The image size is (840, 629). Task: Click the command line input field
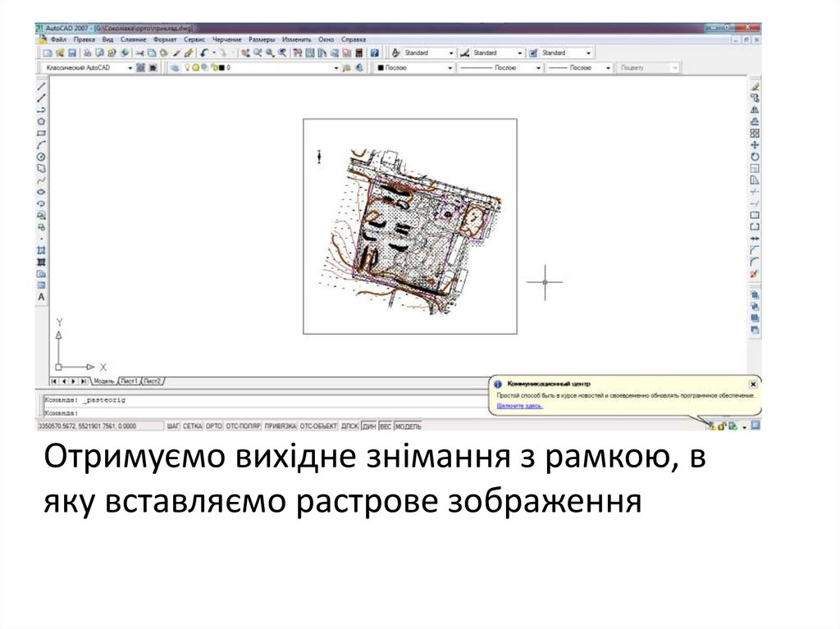pos(265,413)
